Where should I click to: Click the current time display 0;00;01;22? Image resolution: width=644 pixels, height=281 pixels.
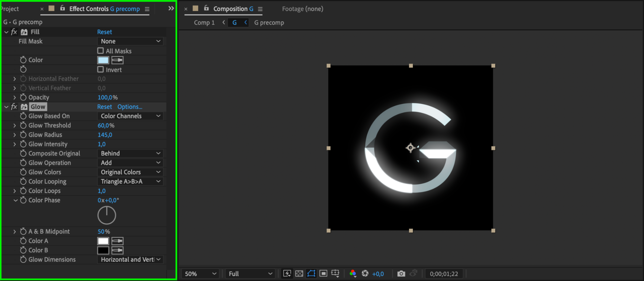tap(444, 274)
